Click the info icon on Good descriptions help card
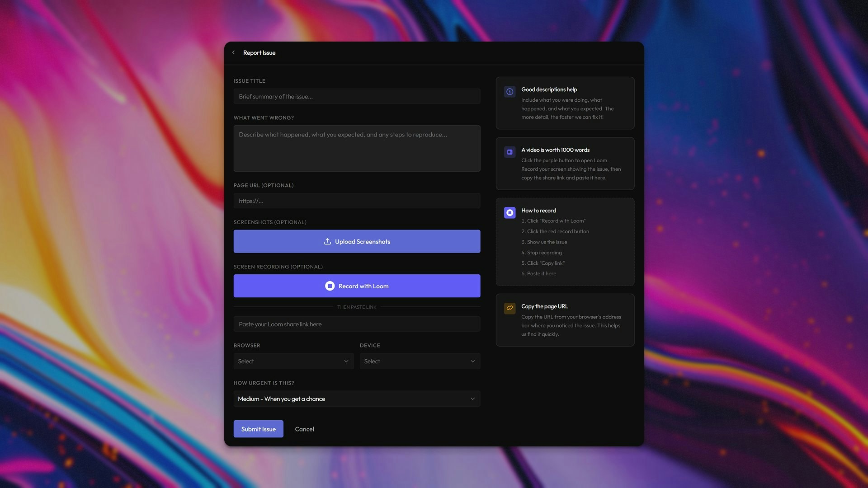This screenshot has height=488, width=868. tap(509, 91)
